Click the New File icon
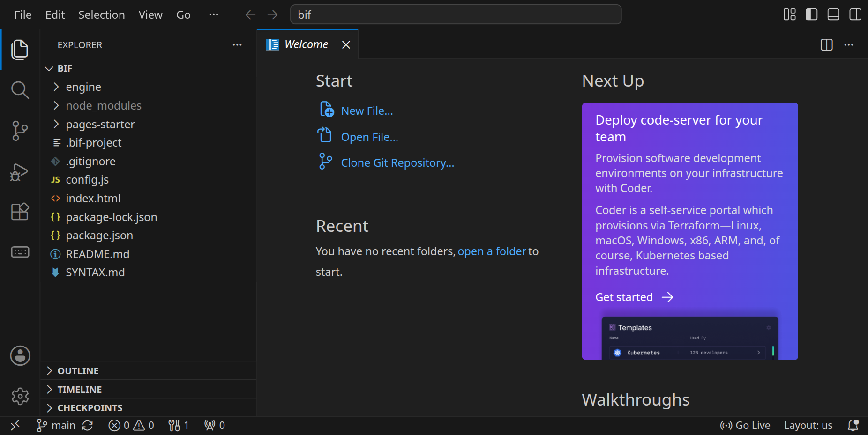The width and height of the screenshot is (868, 435). pos(326,110)
